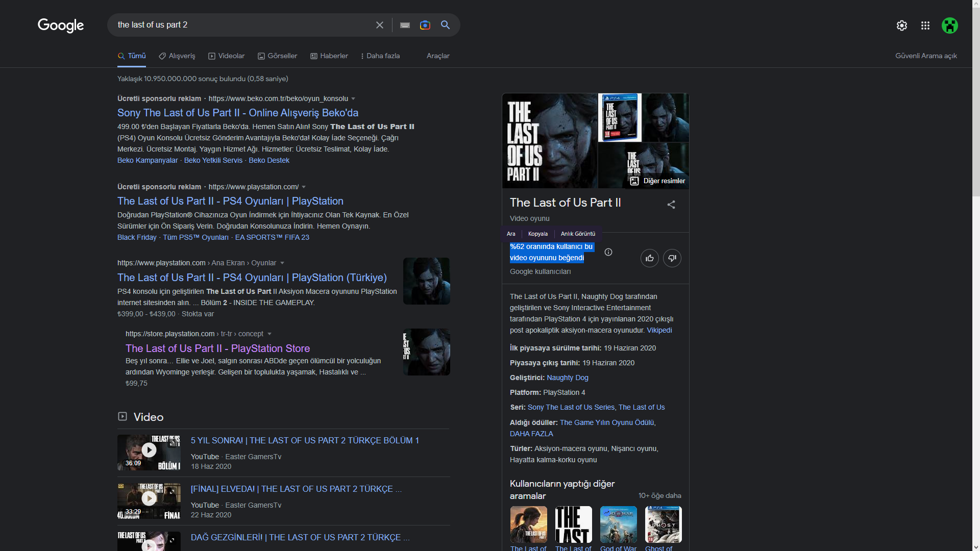This screenshot has height=551, width=980.
Task: Click DAHA FAZLA awards link
Action: coord(531,434)
